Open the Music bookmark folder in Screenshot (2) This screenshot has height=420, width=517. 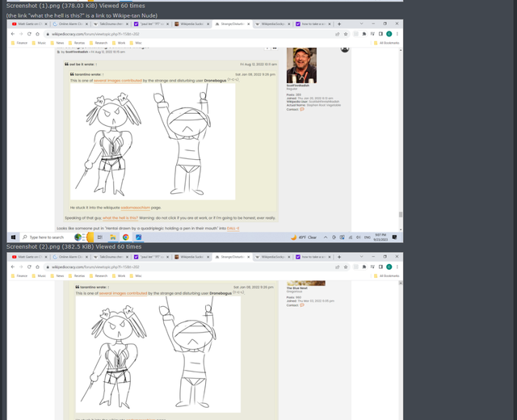point(40,275)
